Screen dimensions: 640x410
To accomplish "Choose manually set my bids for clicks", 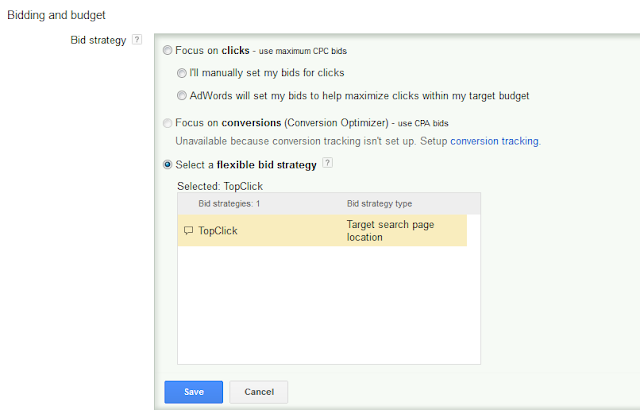I will coord(181,73).
